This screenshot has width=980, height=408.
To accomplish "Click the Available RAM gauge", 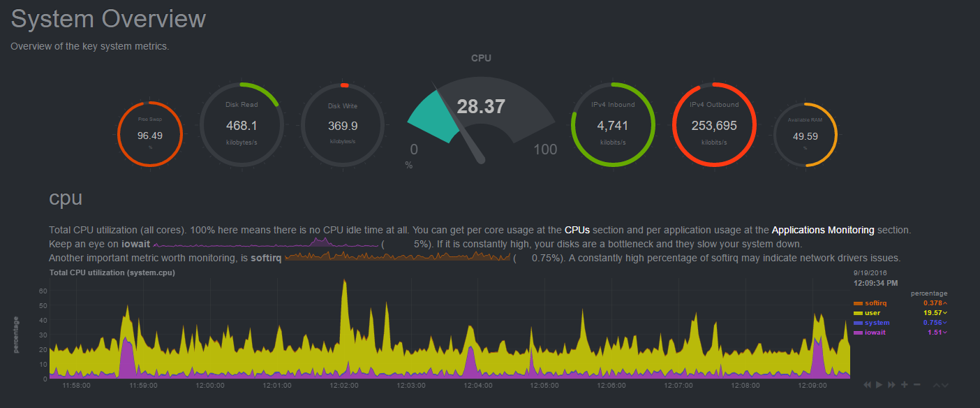I will coord(805,135).
